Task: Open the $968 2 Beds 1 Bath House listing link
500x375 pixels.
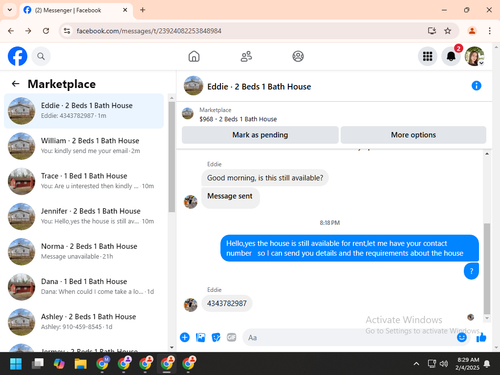Action: pos(238,119)
